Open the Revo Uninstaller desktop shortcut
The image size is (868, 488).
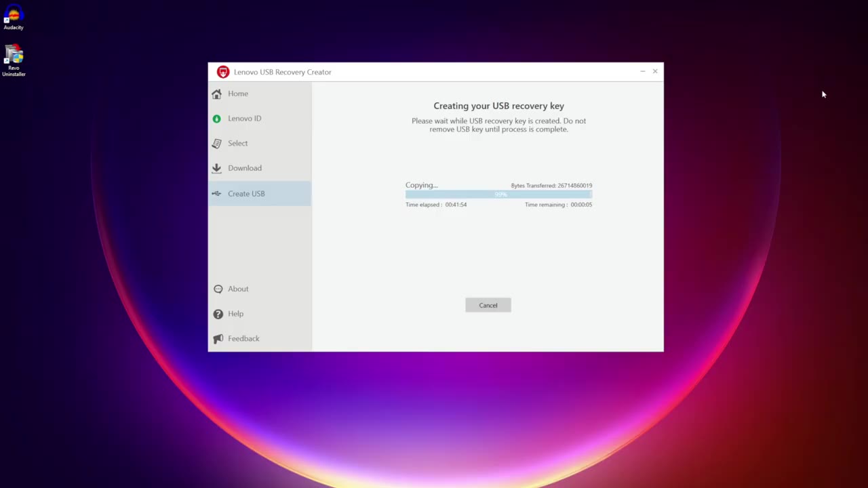pos(14,60)
